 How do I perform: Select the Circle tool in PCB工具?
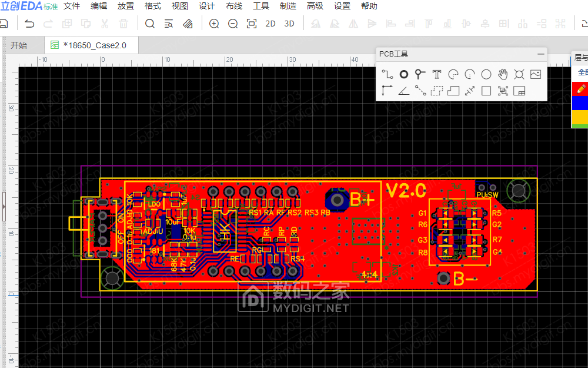tap(486, 74)
